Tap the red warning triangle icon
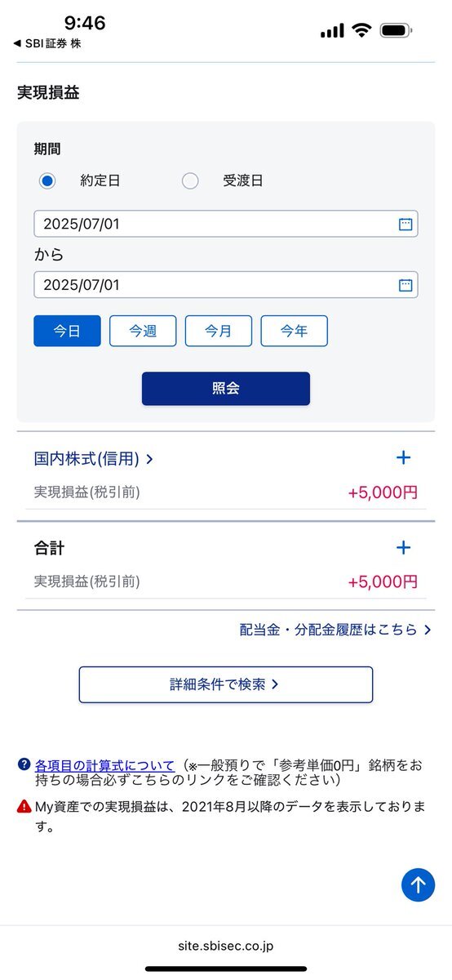452x980 pixels. pyautogui.click(x=24, y=807)
